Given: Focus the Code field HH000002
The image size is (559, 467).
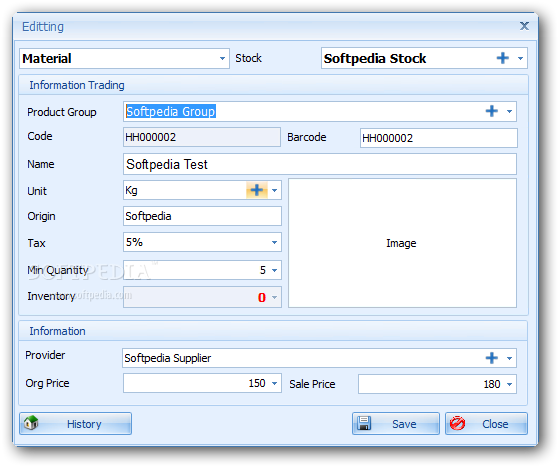Looking at the screenshot, I should click(202, 137).
